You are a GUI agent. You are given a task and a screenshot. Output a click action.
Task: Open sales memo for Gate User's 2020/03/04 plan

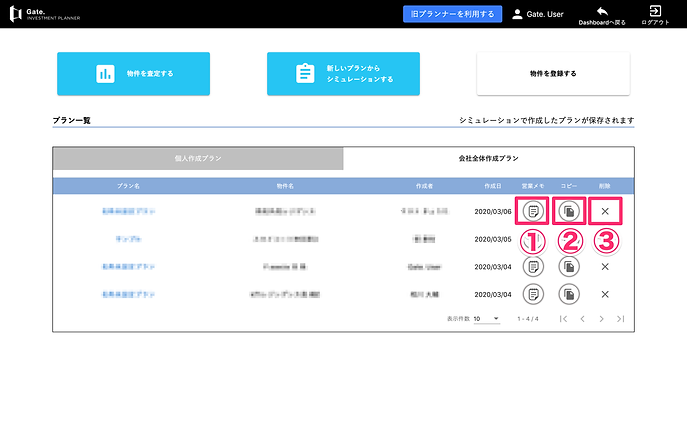tap(533, 266)
